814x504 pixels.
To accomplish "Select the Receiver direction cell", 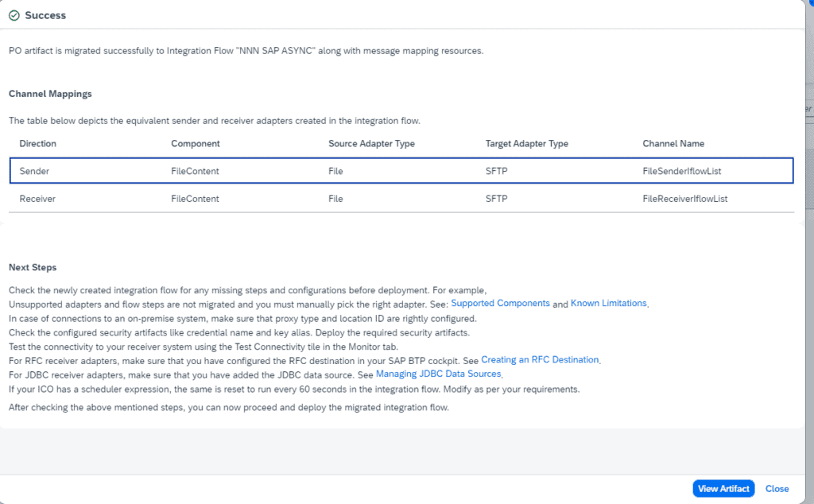I will point(37,198).
